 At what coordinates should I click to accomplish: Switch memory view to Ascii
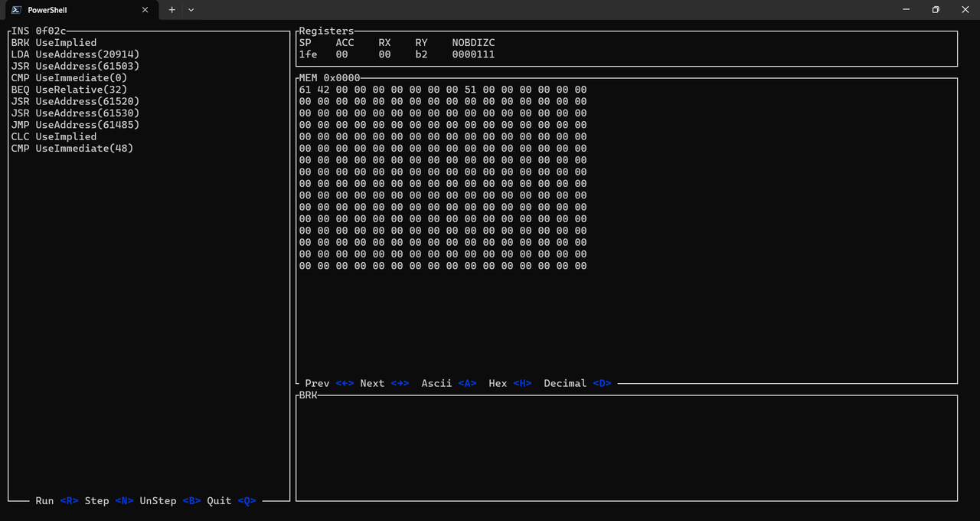(x=449, y=383)
